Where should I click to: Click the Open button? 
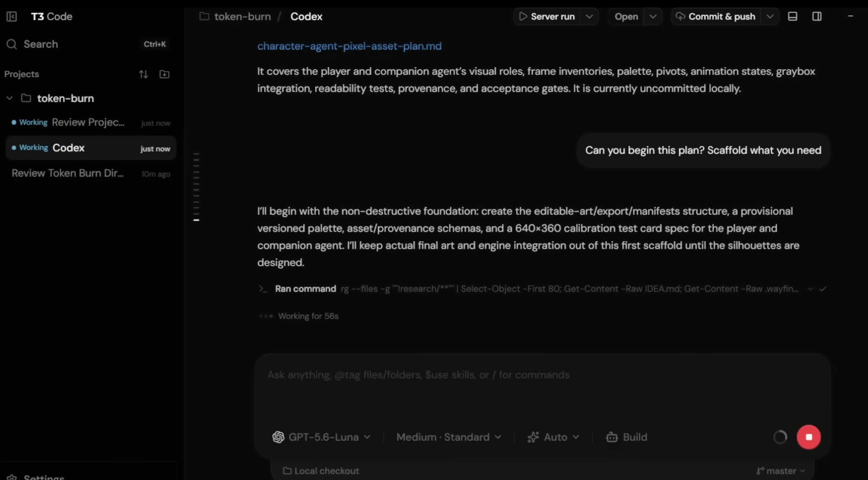tap(626, 17)
